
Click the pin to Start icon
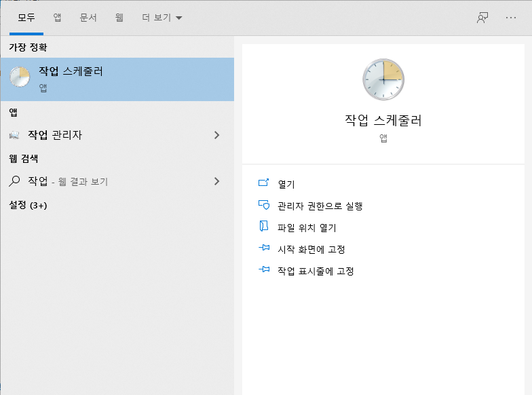tap(264, 248)
